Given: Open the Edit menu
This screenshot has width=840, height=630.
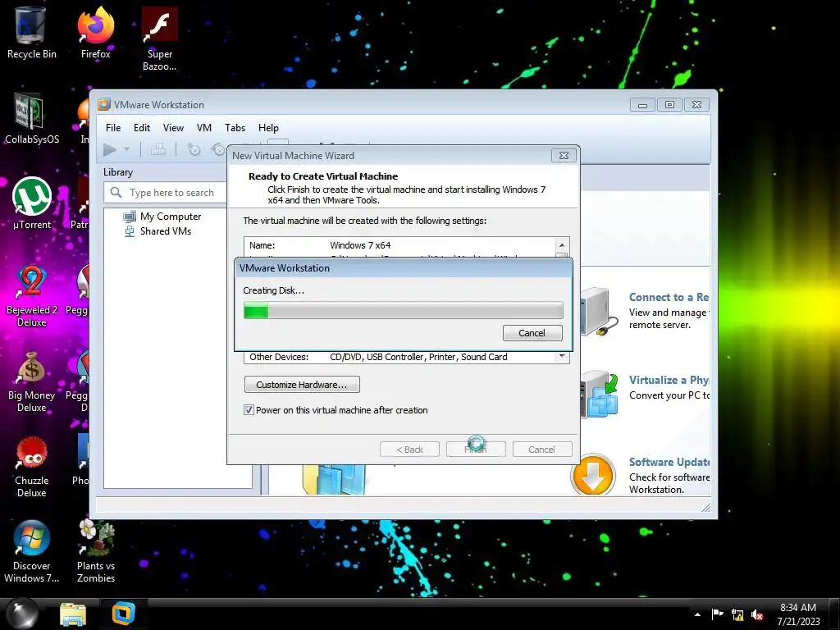Looking at the screenshot, I should tap(142, 127).
